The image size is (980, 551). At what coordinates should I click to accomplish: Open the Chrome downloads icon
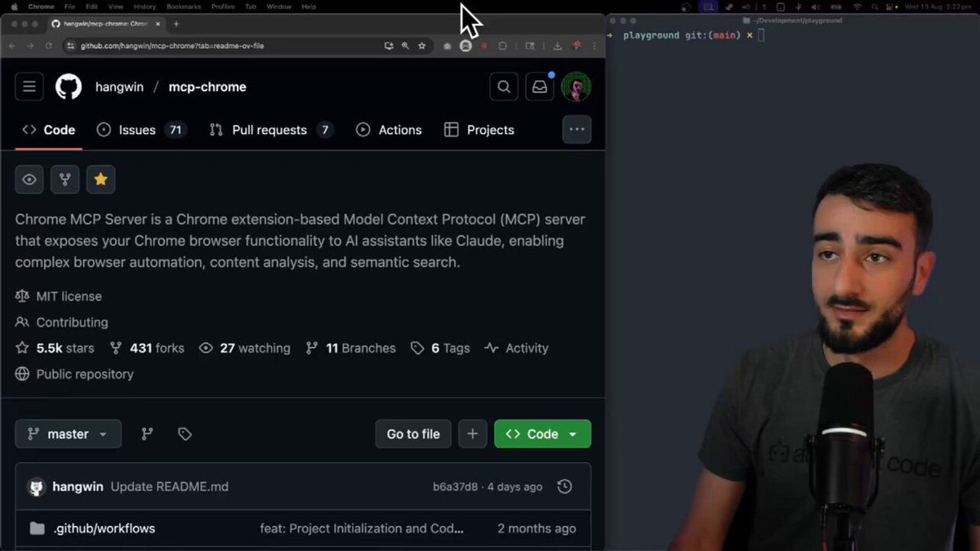click(557, 46)
